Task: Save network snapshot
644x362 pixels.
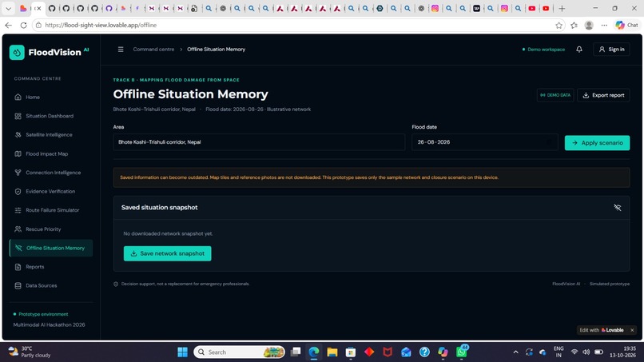Action: point(168,253)
